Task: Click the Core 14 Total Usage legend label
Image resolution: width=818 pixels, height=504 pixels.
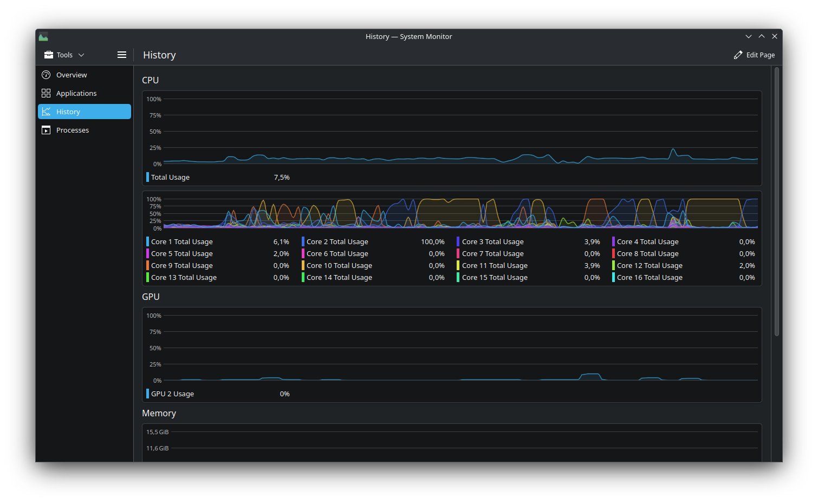Action: [x=340, y=277]
